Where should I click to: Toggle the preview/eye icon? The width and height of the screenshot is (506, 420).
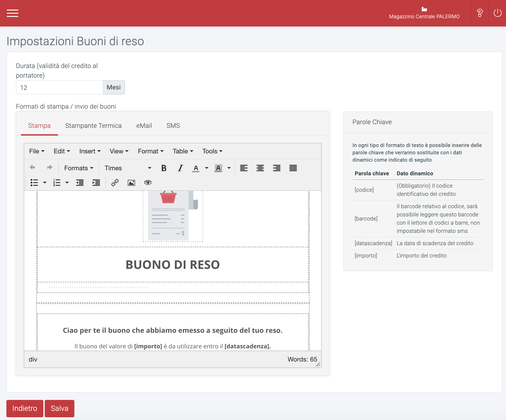coord(148,182)
